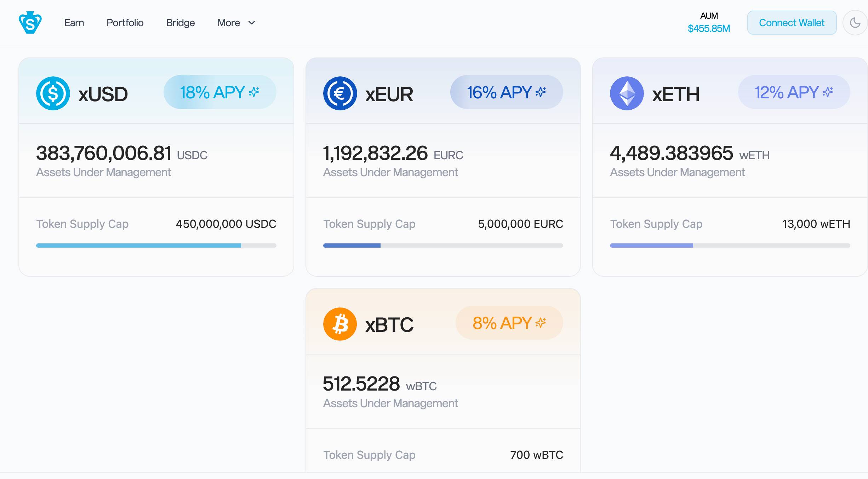Click the 16% APY pill on xEUR
The height and width of the screenshot is (479, 868).
click(506, 92)
